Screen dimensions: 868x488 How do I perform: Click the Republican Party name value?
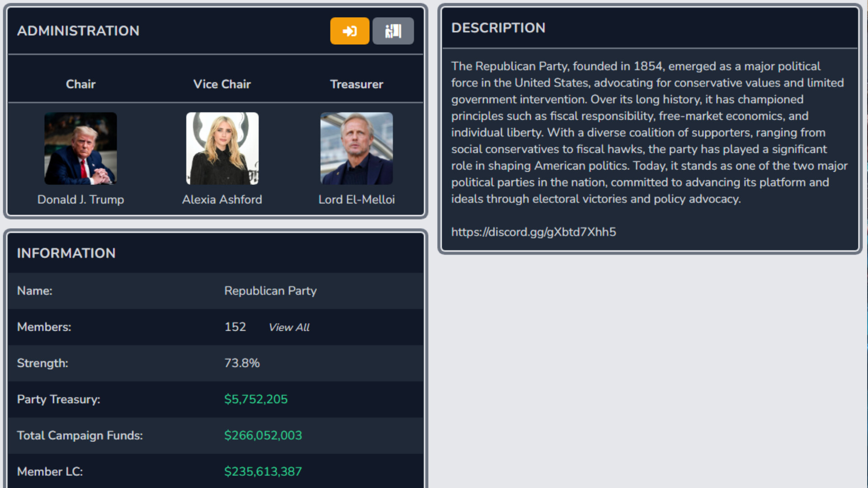270,291
